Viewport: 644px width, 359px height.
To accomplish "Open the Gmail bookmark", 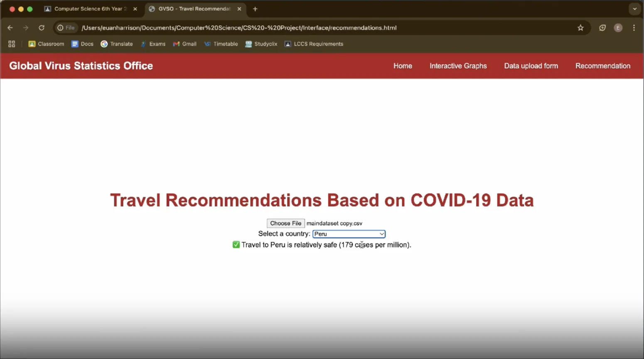I will click(x=185, y=44).
